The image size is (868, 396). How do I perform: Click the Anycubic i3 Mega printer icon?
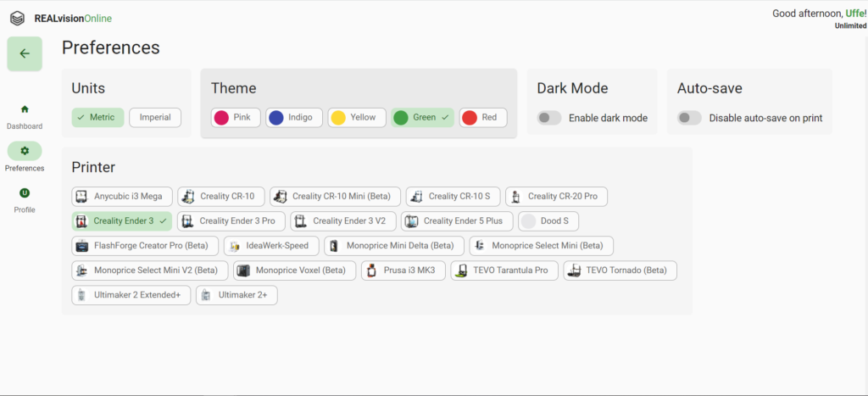tap(82, 196)
